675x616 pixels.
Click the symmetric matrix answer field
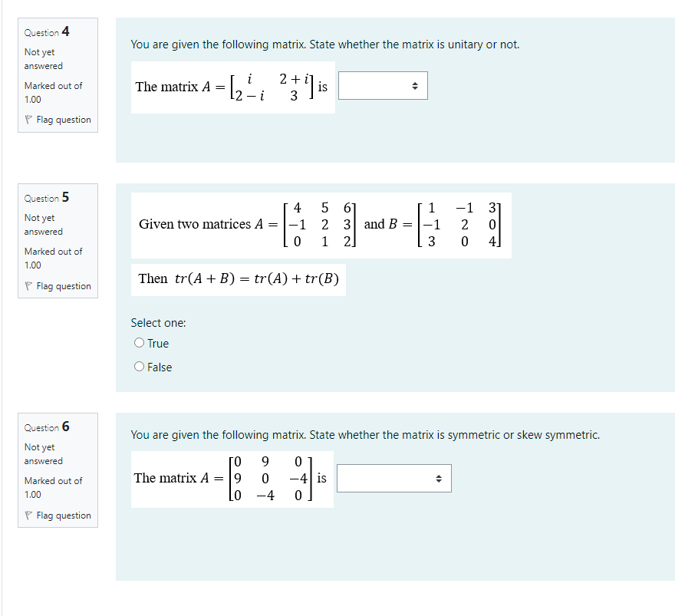(x=393, y=478)
